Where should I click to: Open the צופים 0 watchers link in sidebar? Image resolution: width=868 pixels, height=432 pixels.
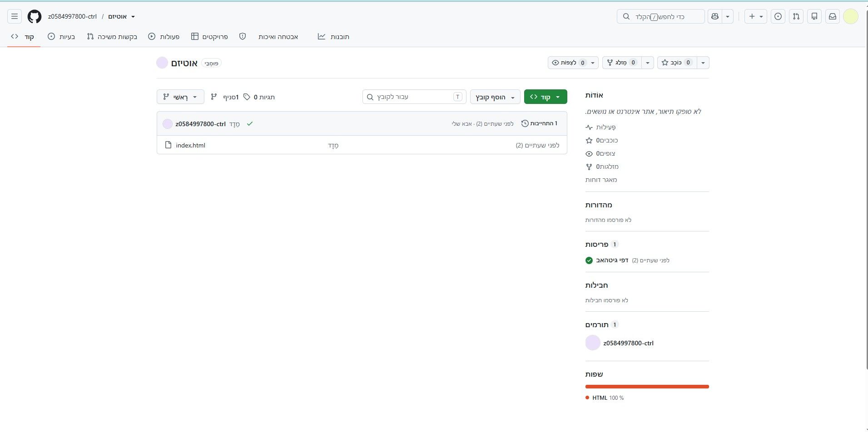[x=600, y=153]
